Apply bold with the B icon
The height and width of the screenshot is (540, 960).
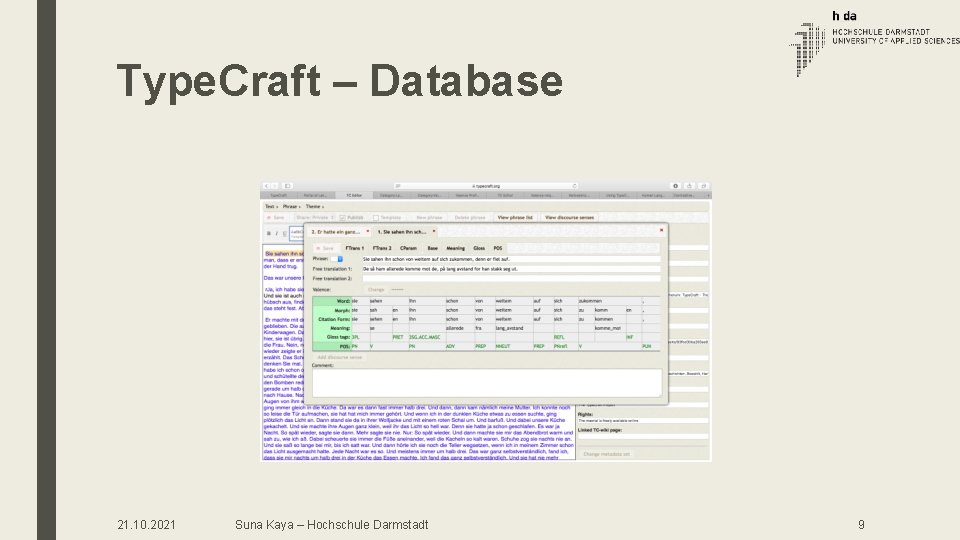coord(269,233)
